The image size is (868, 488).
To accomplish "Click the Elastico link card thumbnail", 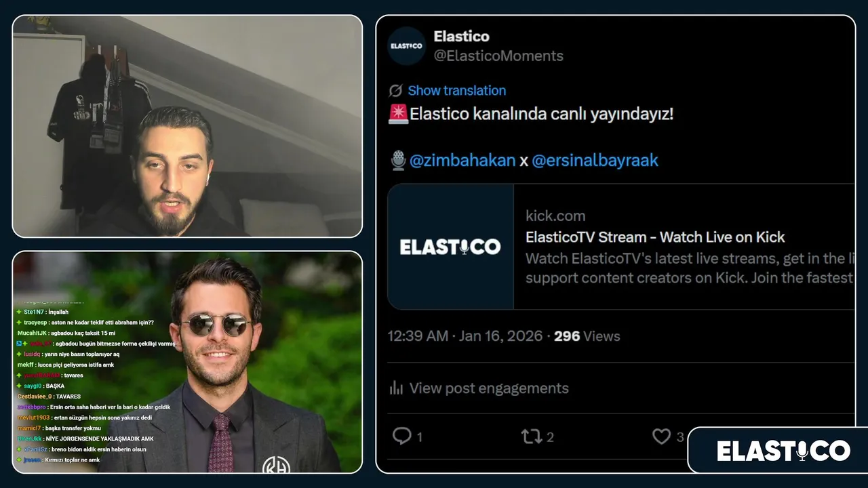I will click(x=450, y=247).
